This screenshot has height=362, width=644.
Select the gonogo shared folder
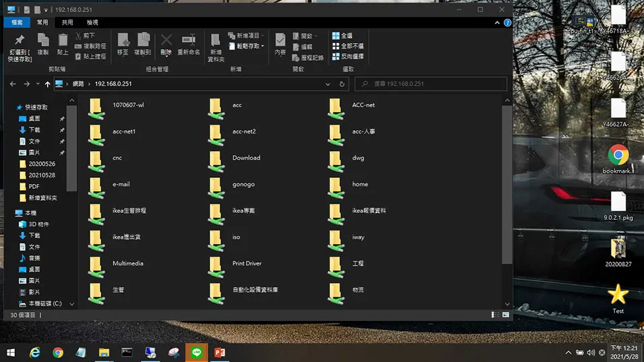[x=232, y=187]
